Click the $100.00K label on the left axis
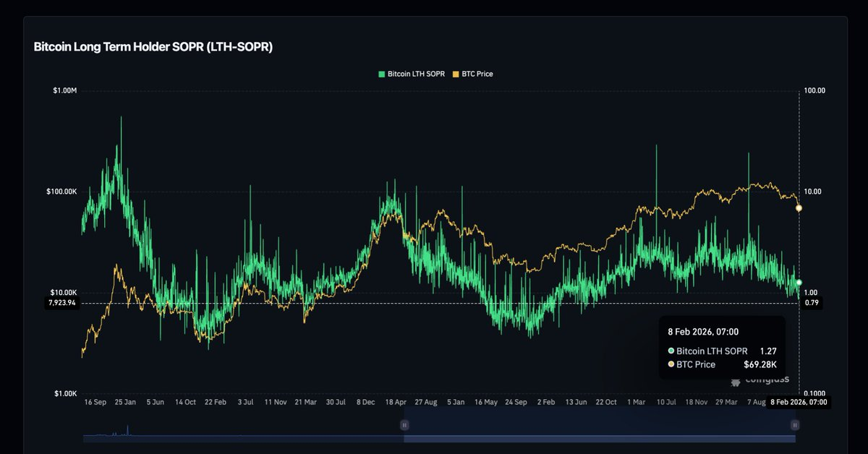Image resolution: width=868 pixels, height=454 pixels. [61, 192]
